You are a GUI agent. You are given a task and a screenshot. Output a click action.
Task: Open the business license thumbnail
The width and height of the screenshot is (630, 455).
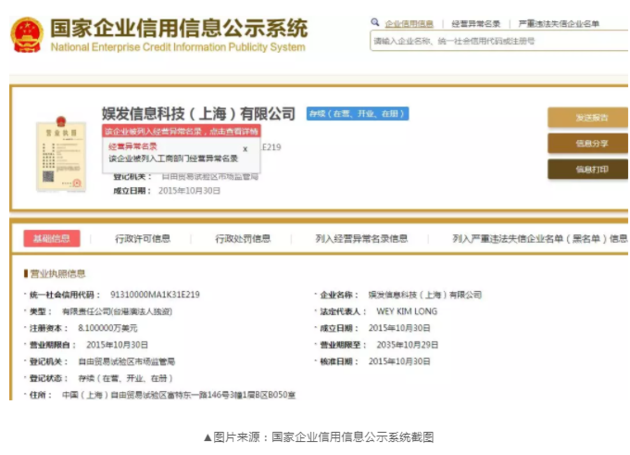(61, 154)
